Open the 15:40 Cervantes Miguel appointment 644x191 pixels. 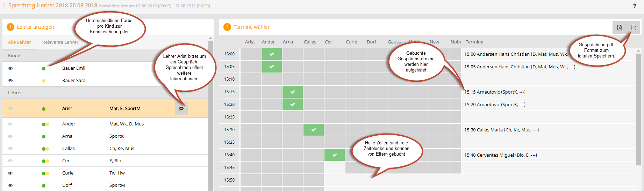coord(500,155)
